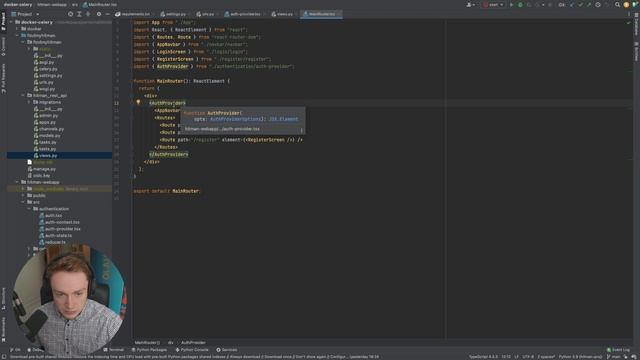The height and width of the screenshot is (360, 640).
Task: Click the AuthProvider breadcrumb at editor bottom
Action: coord(193,343)
